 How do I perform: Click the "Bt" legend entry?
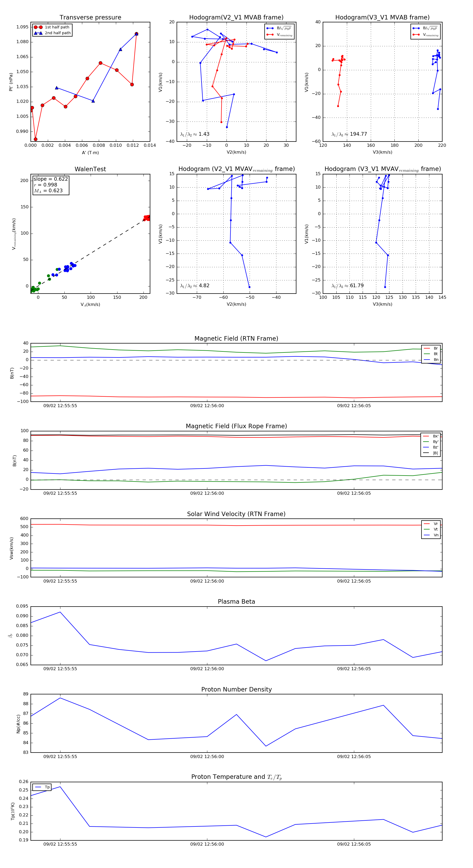431,354
